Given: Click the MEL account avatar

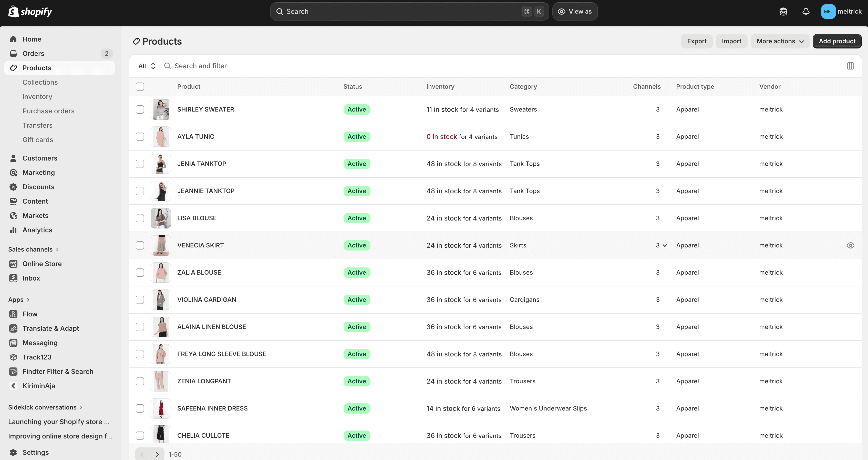Looking at the screenshot, I should (828, 12).
